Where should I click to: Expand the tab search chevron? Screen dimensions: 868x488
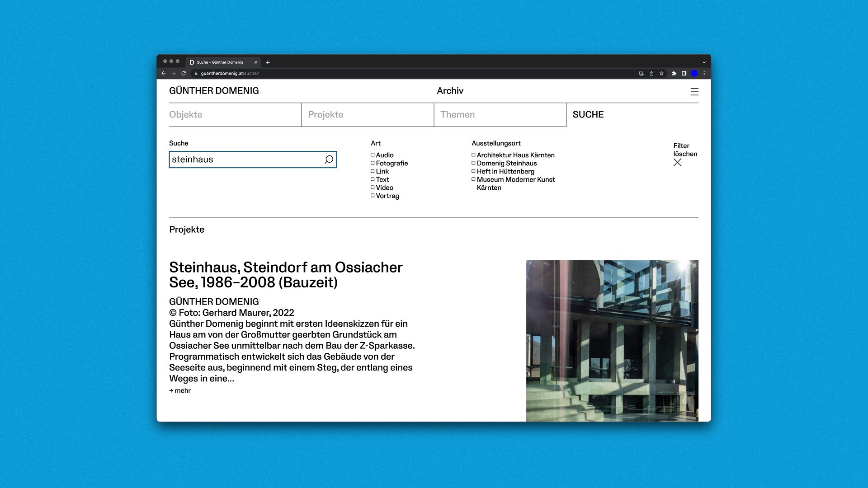coord(703,62)
